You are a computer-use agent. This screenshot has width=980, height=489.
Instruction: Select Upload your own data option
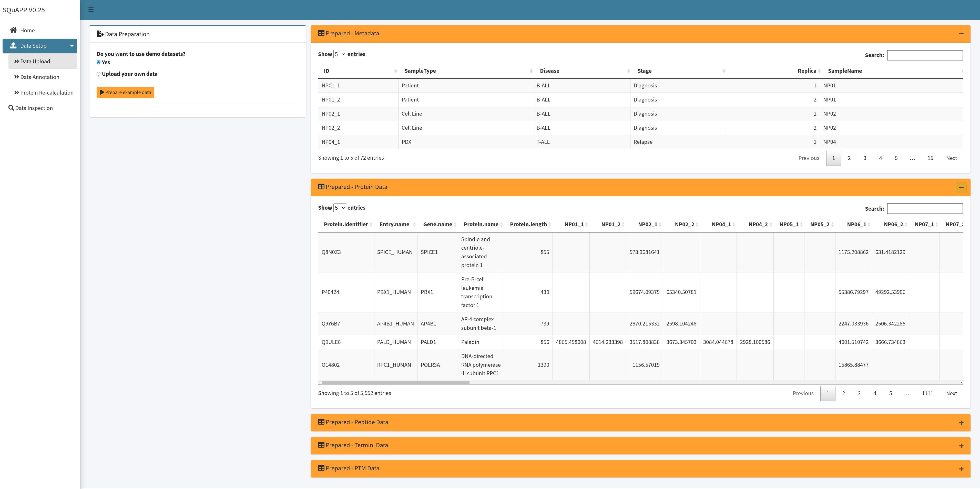point(98,74)
